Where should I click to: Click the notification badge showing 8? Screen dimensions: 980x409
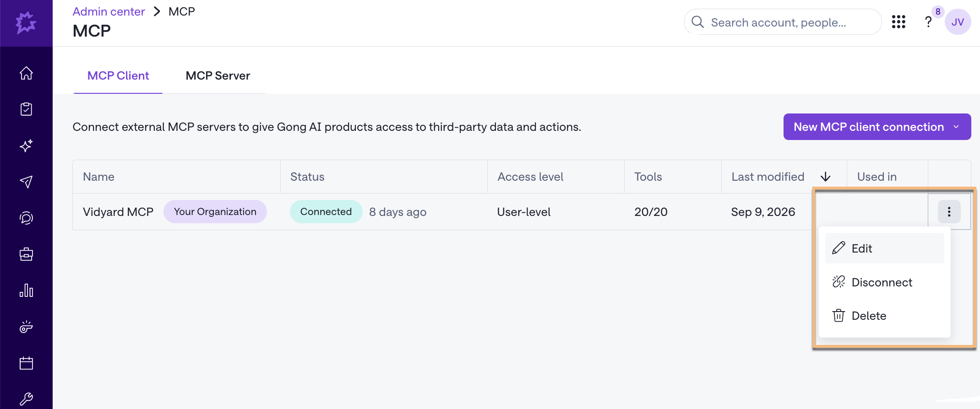pyautogui.click(x=938, y=11)
